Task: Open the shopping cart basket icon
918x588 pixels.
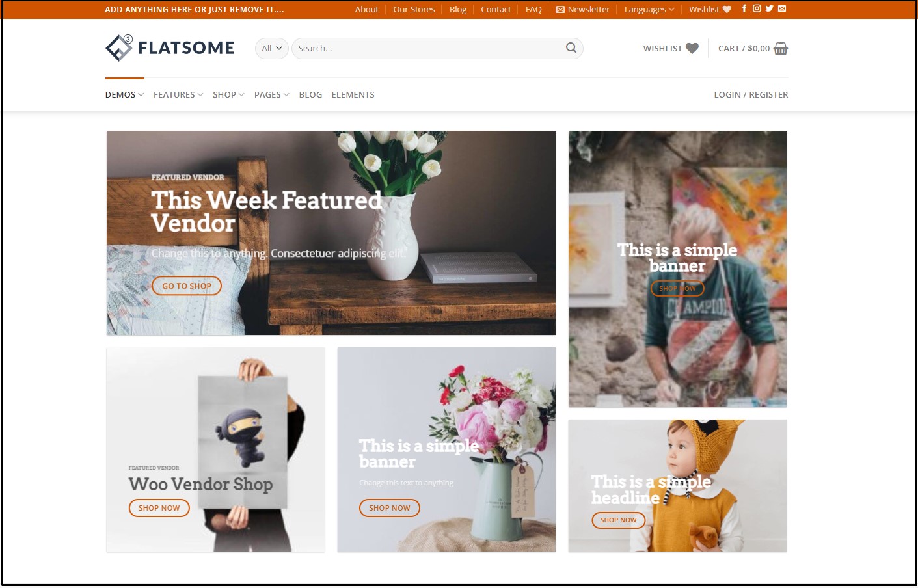Action: coord(781,49)
